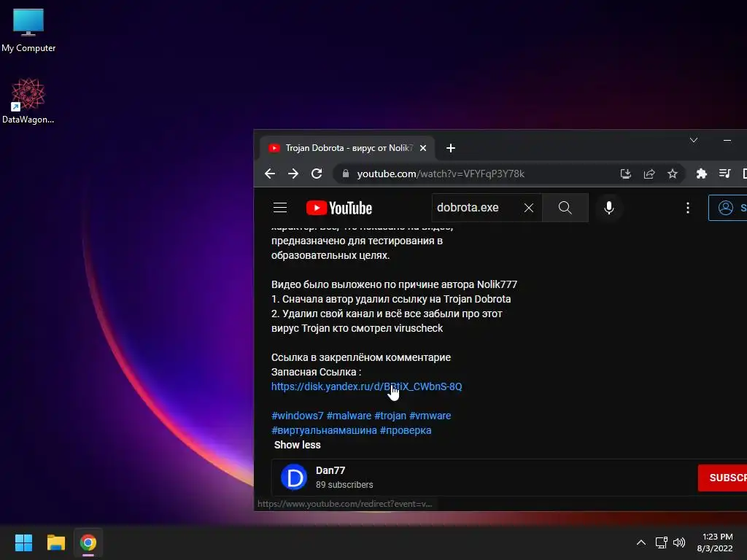The width and height of the screenshot is (747, 560).
Task: Open Windows Start menu
Action: click(23, 542)
